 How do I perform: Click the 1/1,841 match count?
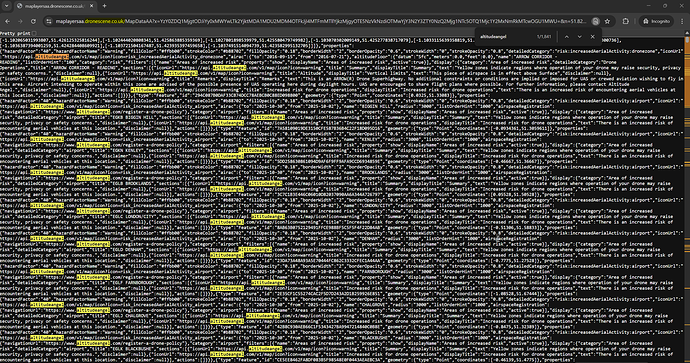[x=544, y=37]
